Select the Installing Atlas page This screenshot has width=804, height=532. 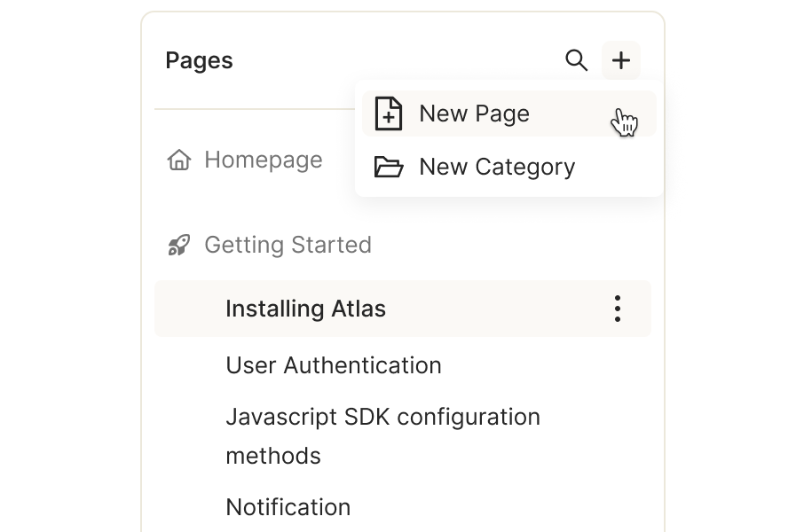[x=305, y=309]
